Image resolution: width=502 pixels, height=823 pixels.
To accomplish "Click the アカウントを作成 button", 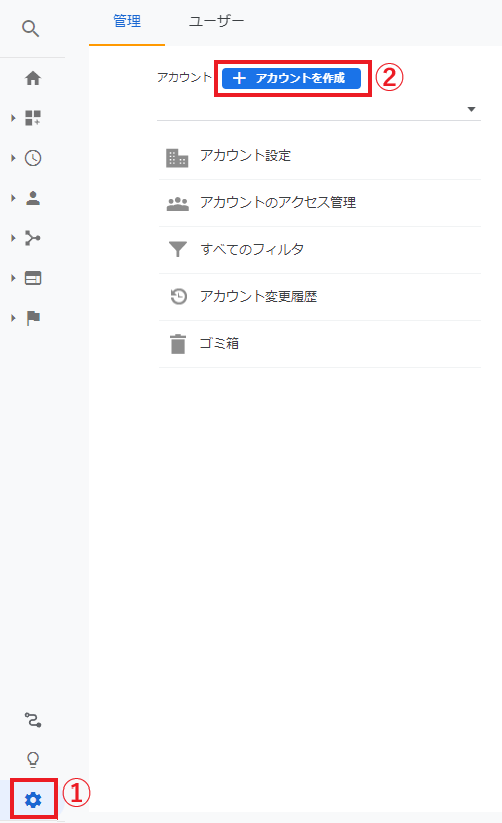I will (291, 78).
